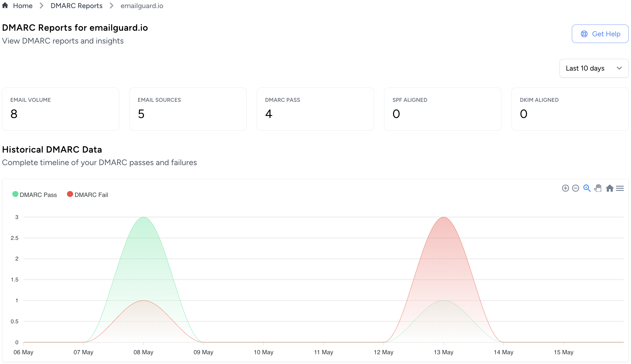Viewport: 631px width, 364px height.
Task: Click the Get Help button
Action: (600, 34)
